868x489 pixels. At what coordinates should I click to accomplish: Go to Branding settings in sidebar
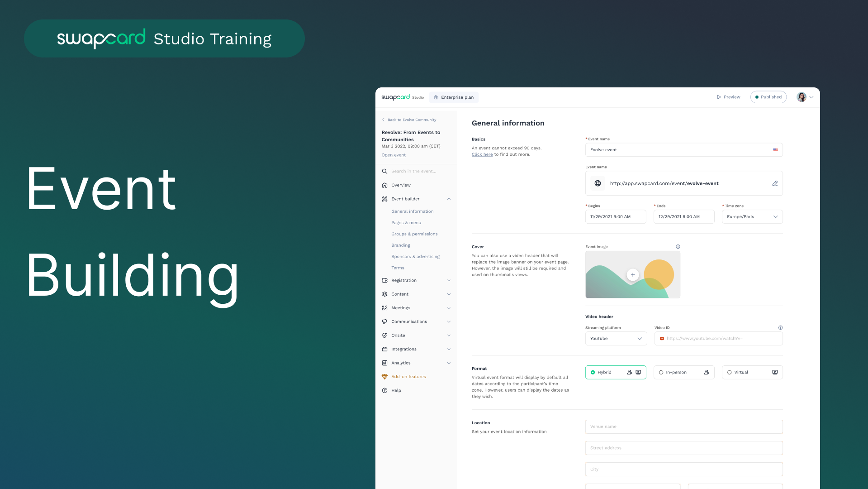tap(400, 245)
